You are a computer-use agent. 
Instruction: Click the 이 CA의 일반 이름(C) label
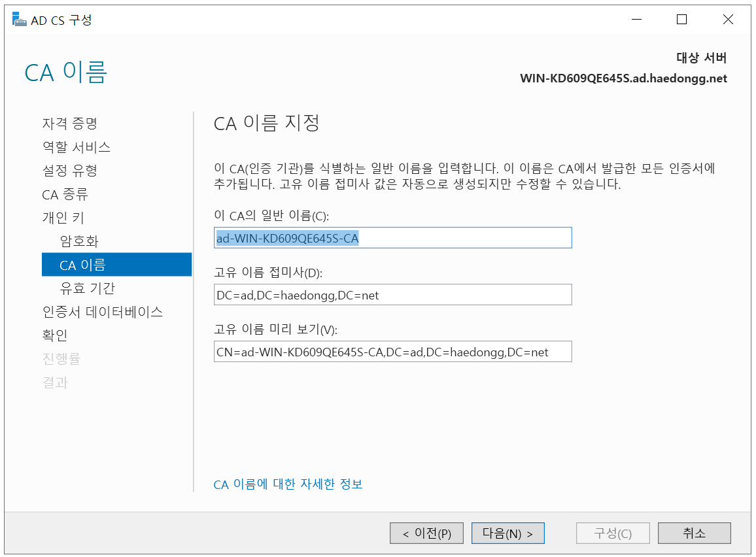(271, 216)
